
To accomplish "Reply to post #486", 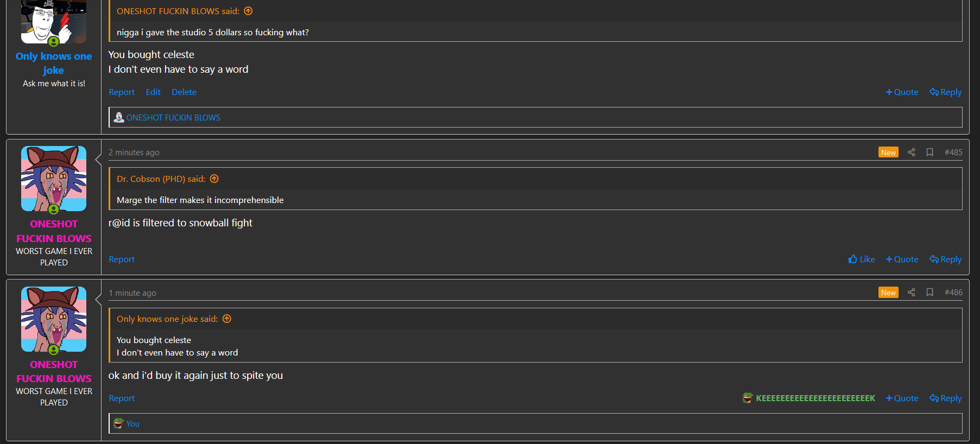I will pyautogui.click(x=945, y=398).
